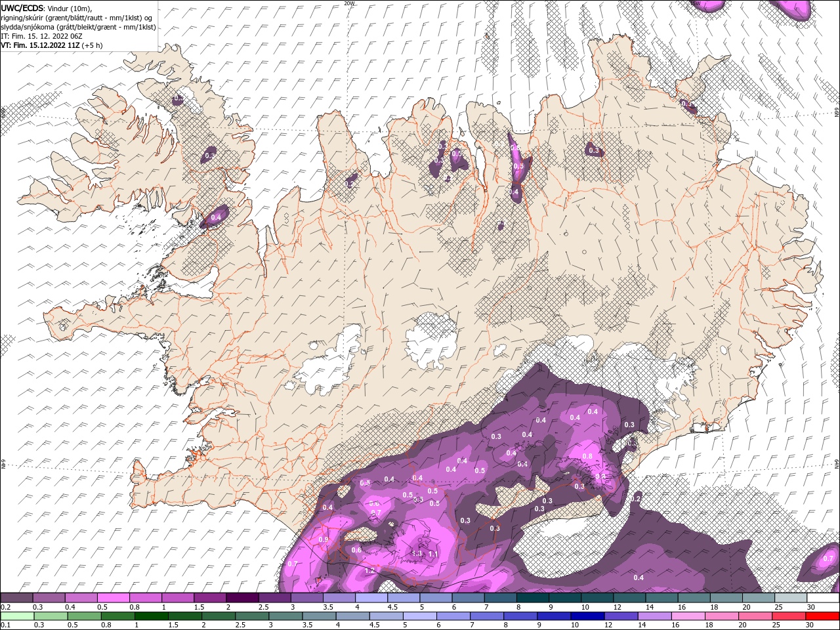This screenshot has width=840, height=630.
Task: Select the violet 12 swatch in the rain scale
Action: [x=621, y=616]
